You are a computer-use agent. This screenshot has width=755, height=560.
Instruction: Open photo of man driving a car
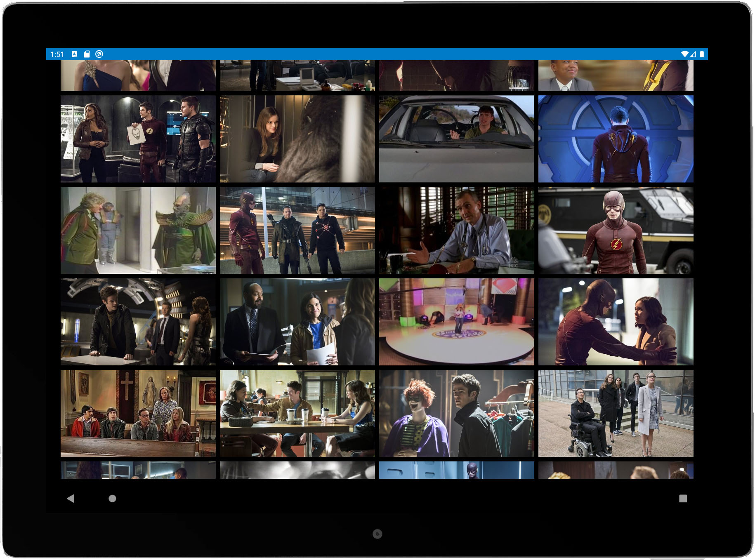tap(456, 139)
